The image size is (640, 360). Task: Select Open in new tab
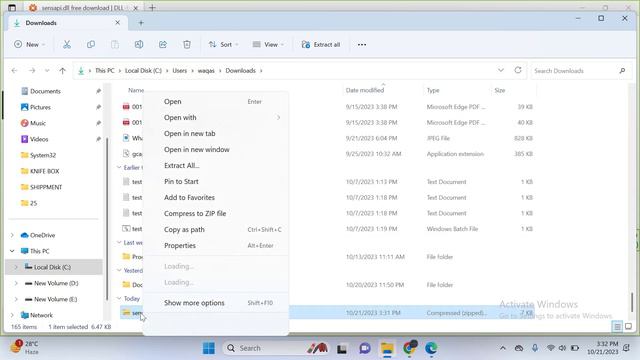click(x=216, y=133)
